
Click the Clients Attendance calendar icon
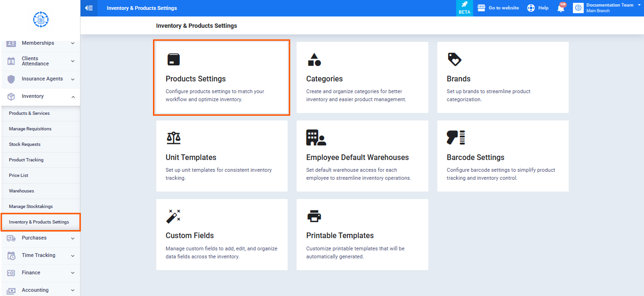(x=11, y=61)
